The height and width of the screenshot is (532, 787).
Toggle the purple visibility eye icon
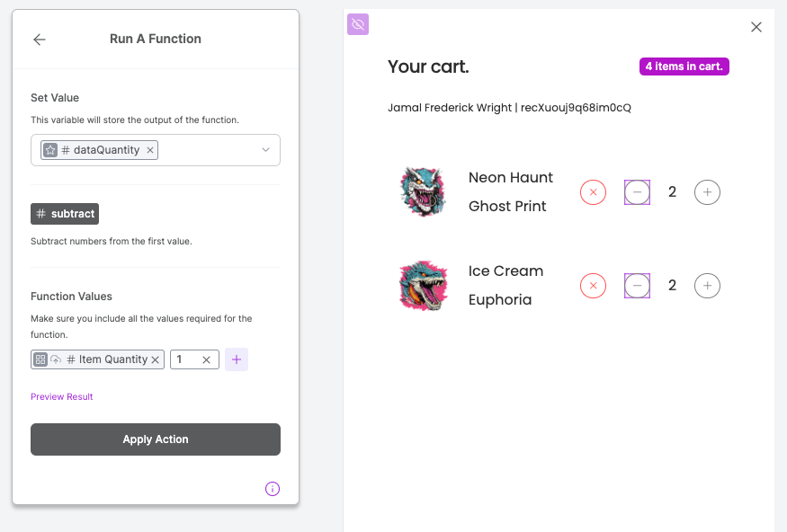click(x=358, y=24)
